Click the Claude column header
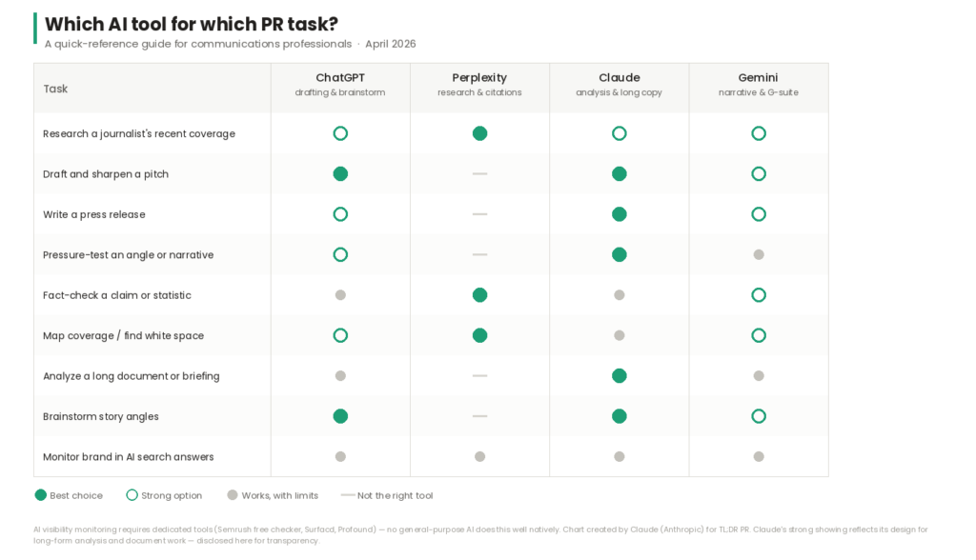This screenshot has height=560, width=976. [620, 78]
